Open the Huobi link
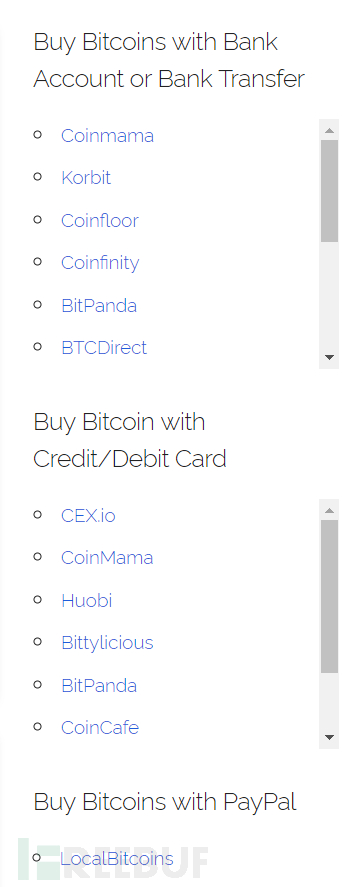 (87, 600)
